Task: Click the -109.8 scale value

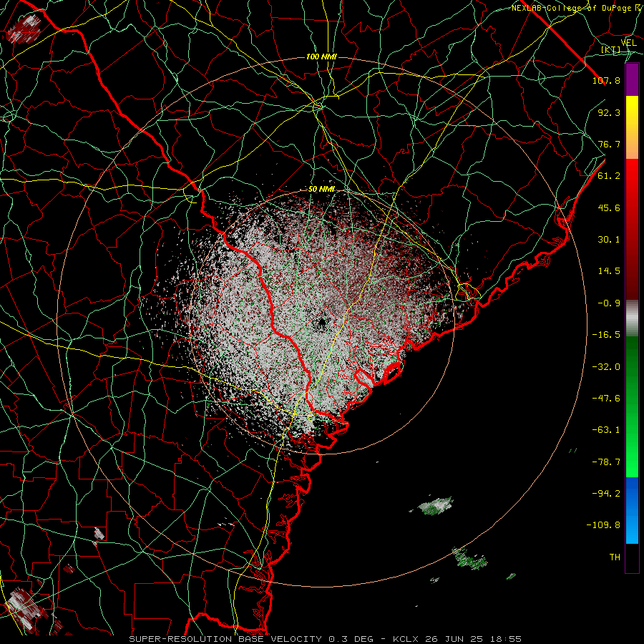Action: [x=603, y=525]
